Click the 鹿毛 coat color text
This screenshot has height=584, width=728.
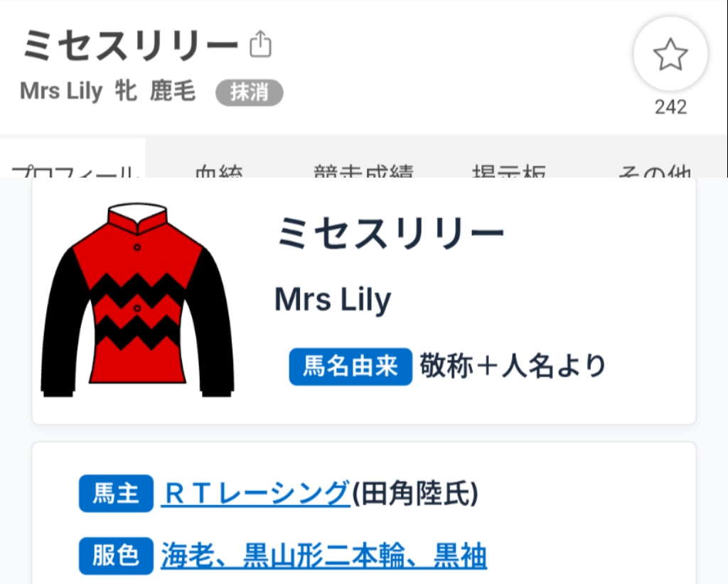point(173,91)
